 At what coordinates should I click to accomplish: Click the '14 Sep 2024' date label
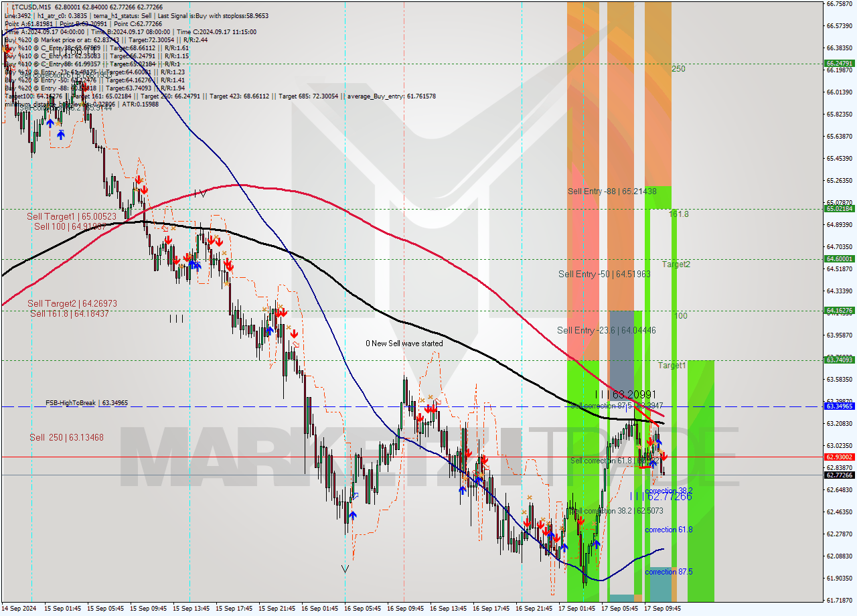point(19,609)
